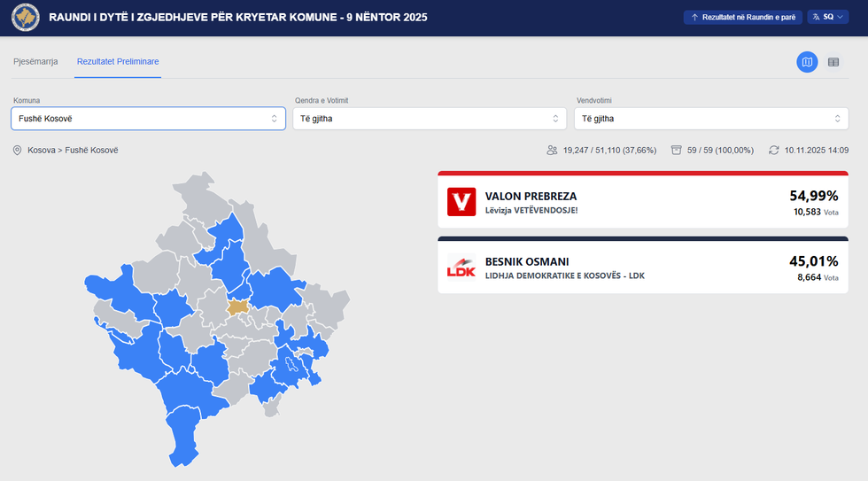Expand the Komuna dropdown
This screenshot has width=868, height=481.
tap(148, 119)
